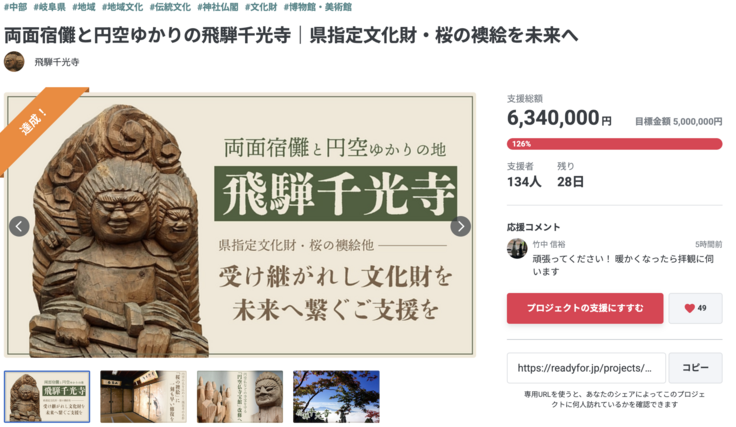Click the next image arrow on carousel
This screenshot has width=736, height=427.
click(x=460, y=226)
